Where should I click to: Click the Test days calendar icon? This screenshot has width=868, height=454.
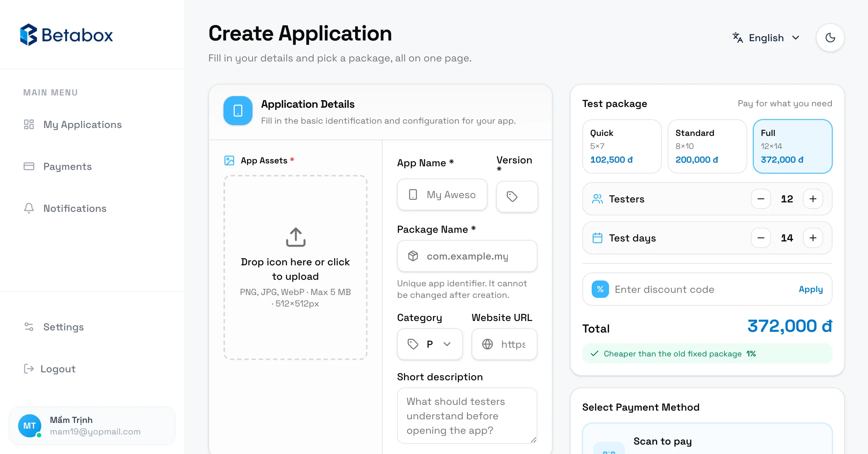point(597,238)
